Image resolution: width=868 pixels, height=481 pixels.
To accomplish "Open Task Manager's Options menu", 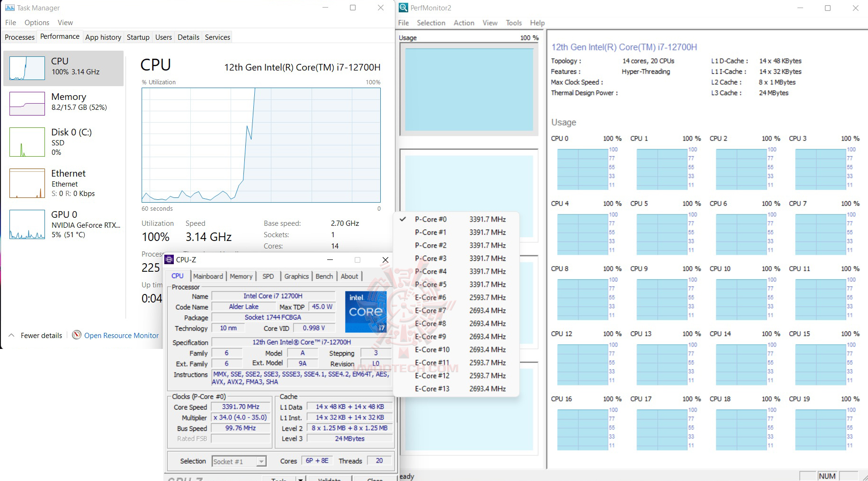I will tap(37, 23).
